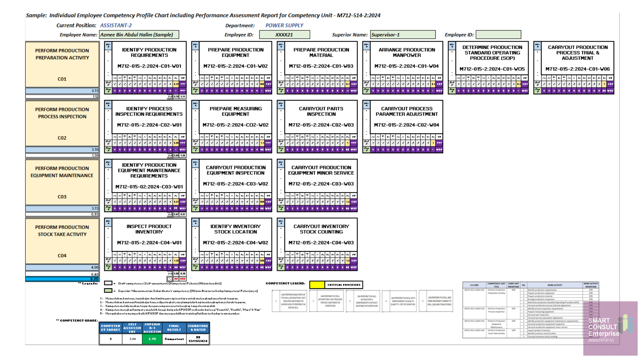This screenshot has height=362, width=644.
Task: Click the Competent final result cell
Action: coord(174,339)
